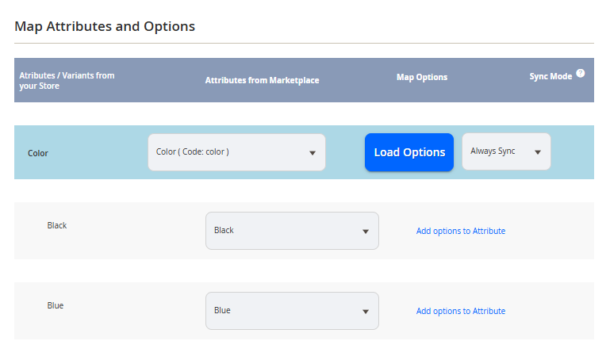Select the Color attribute row label
The image size is (610, 364).
coord(38,153)
